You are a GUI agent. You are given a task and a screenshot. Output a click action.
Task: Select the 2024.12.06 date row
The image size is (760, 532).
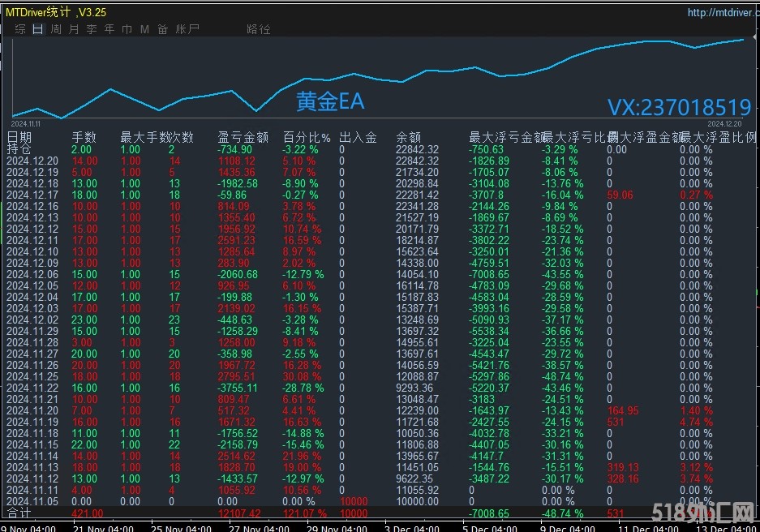[32, 274]
